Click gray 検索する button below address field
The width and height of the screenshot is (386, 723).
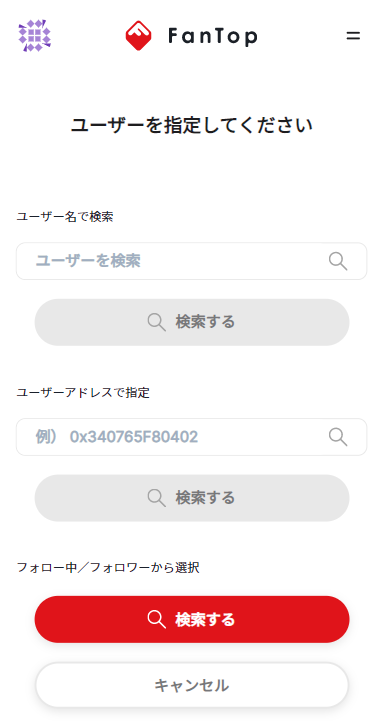pos(192,498)
